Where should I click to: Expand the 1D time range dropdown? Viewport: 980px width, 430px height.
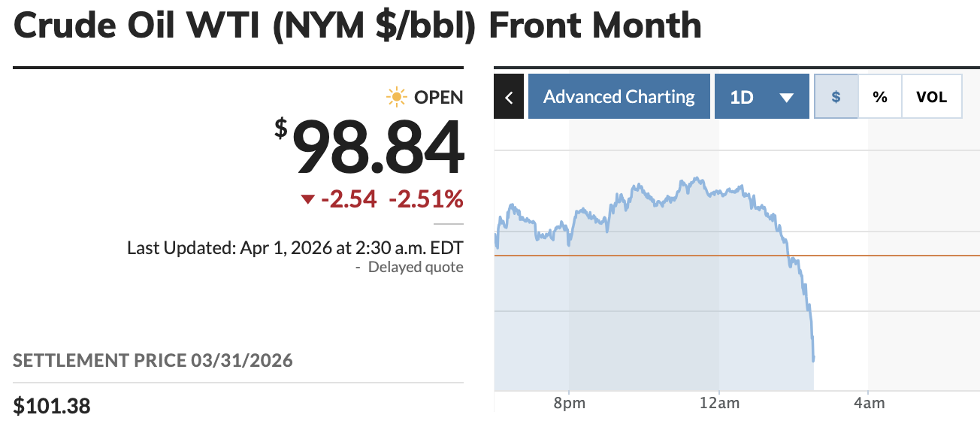[x=761, y=97]
